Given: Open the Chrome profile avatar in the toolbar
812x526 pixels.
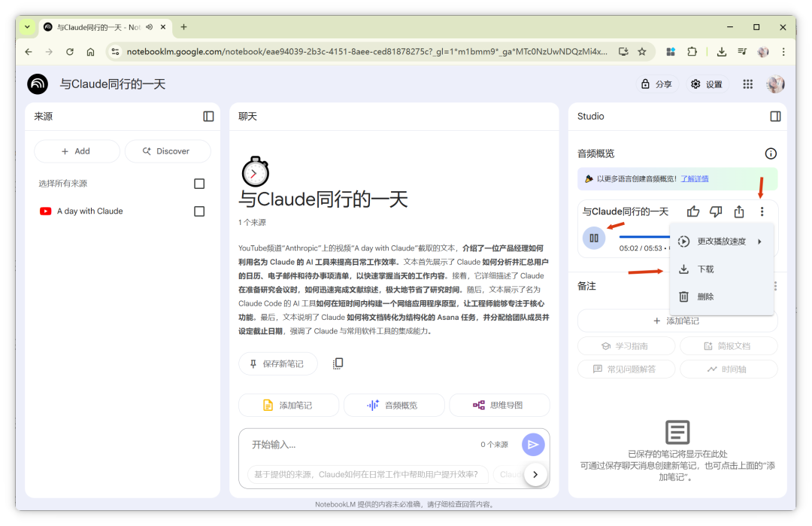Looking at the screenshot, I should [x=763, y=51].
